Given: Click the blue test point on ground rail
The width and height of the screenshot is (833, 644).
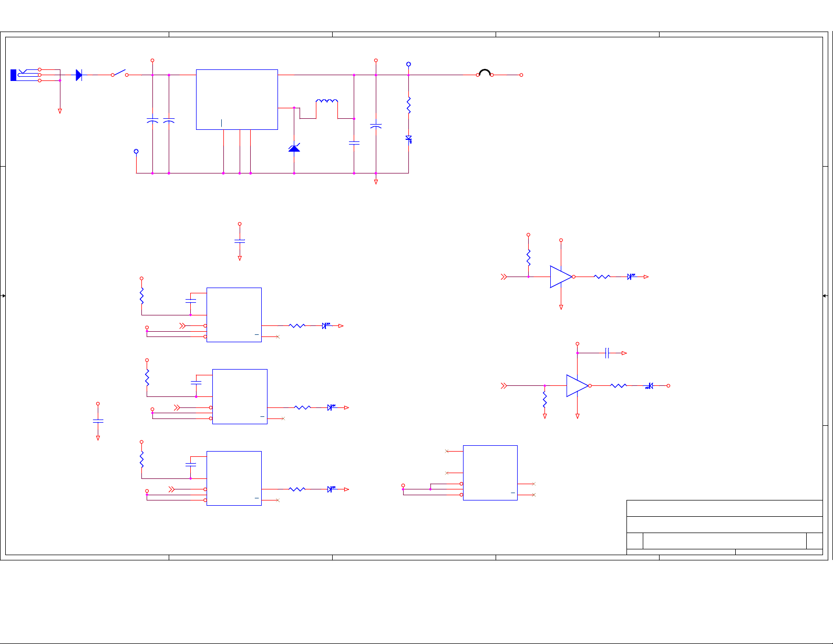Looking at the screenshot, I should tap(136, 151).
